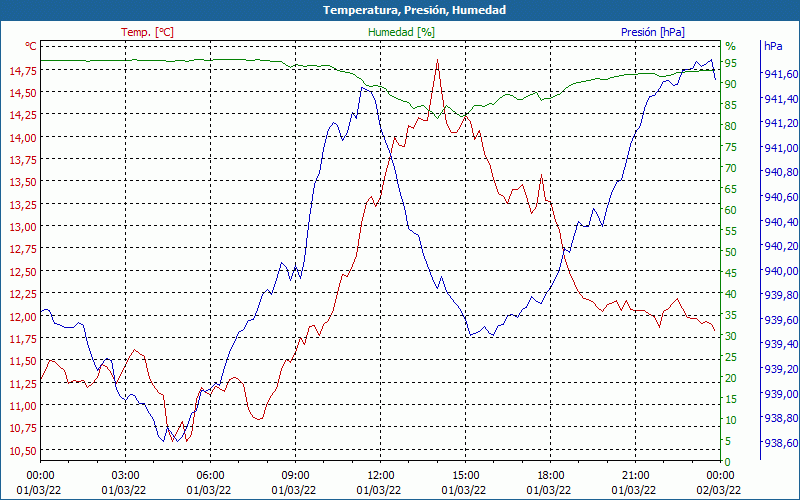Select the blue 'Presión [hPa]' legend label
The height and width of the screenshot is (500, 800).
click(653, 32)
